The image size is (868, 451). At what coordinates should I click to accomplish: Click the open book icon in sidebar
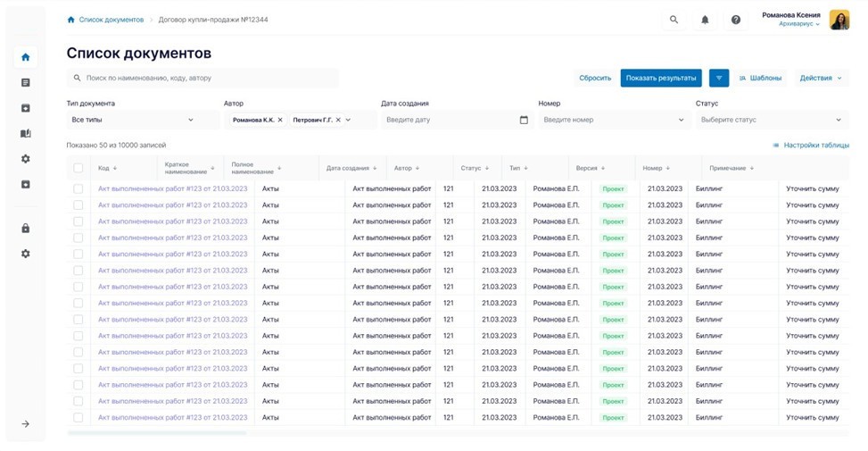[x=26, y=134]
